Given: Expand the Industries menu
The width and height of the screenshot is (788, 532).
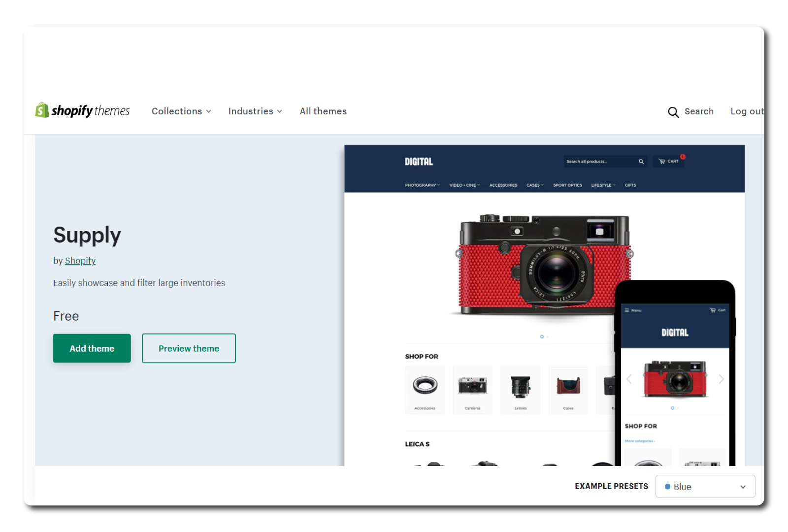Looking at the screenshot, I should coord(255,111).
